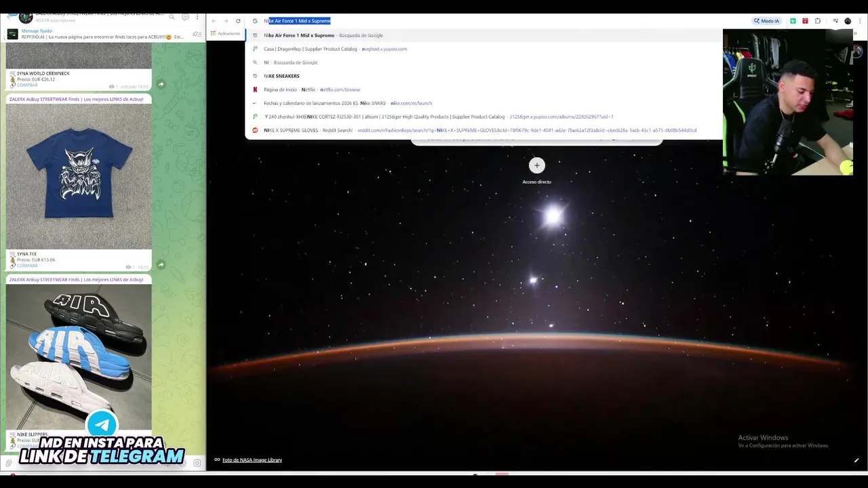The width and height of the screenshot is (868, 488).
Task: Select Netflix Página de inicio suggestion
Action: tap(484, 89)
